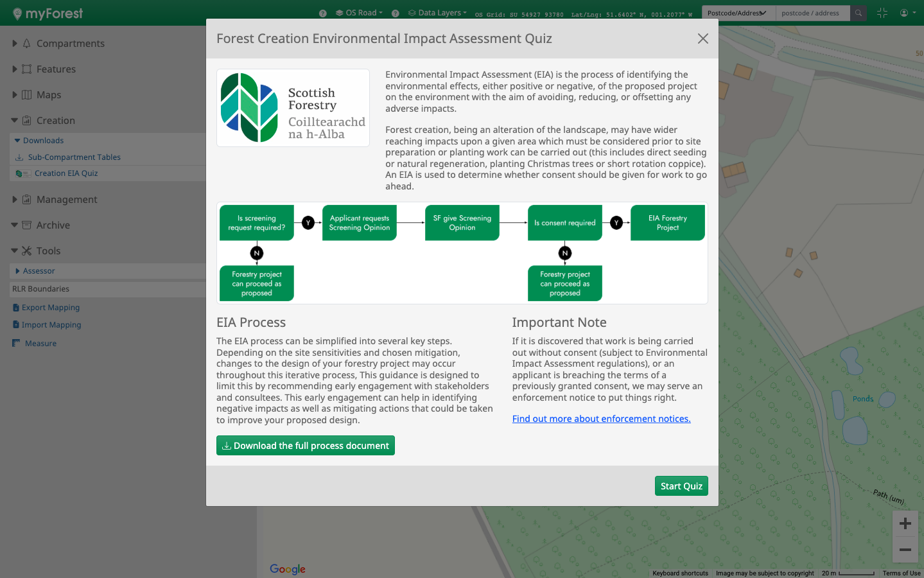
Task: Open the enforcement notices link
Action: pos(601,419)
